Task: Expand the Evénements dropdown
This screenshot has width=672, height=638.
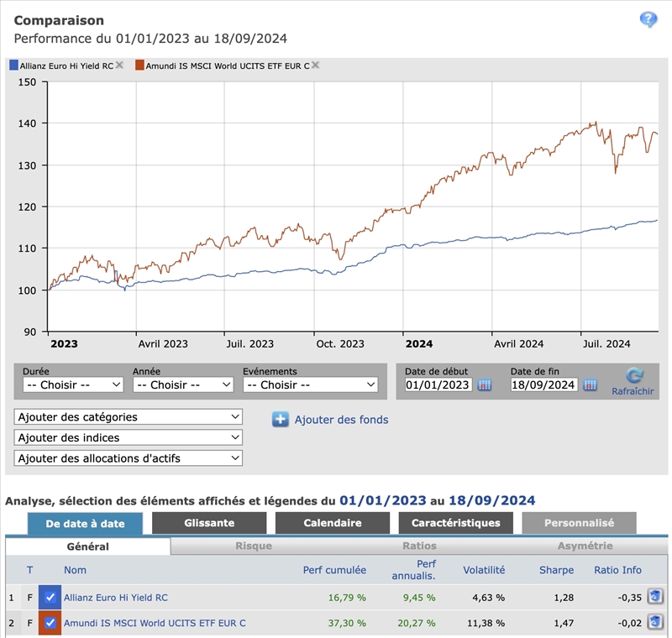Action: [310, 384]
